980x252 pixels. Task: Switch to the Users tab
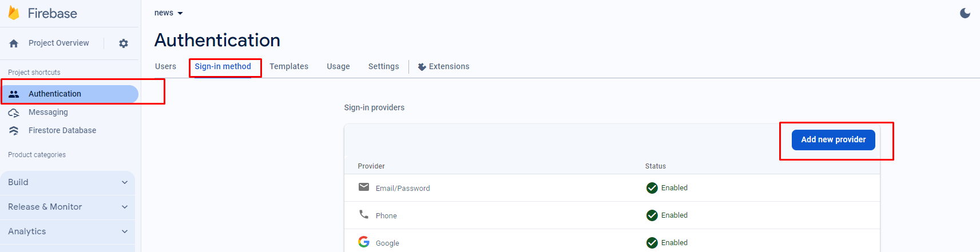(x=165, y=66)
